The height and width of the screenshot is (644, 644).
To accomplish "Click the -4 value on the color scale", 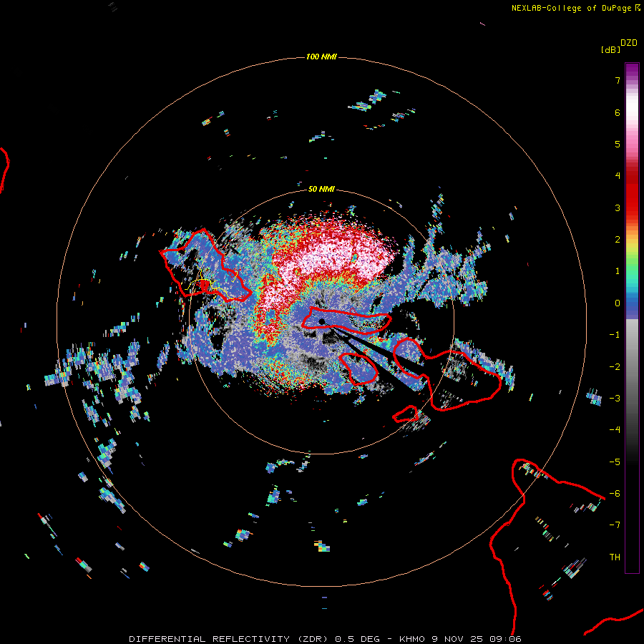I will click(x=615, y=430).
